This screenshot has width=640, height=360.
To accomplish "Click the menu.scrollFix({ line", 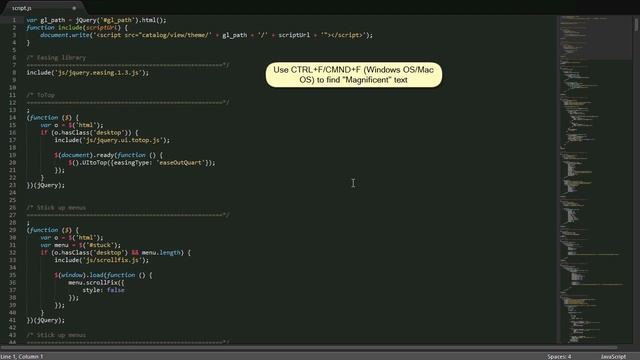I will 96,282.
